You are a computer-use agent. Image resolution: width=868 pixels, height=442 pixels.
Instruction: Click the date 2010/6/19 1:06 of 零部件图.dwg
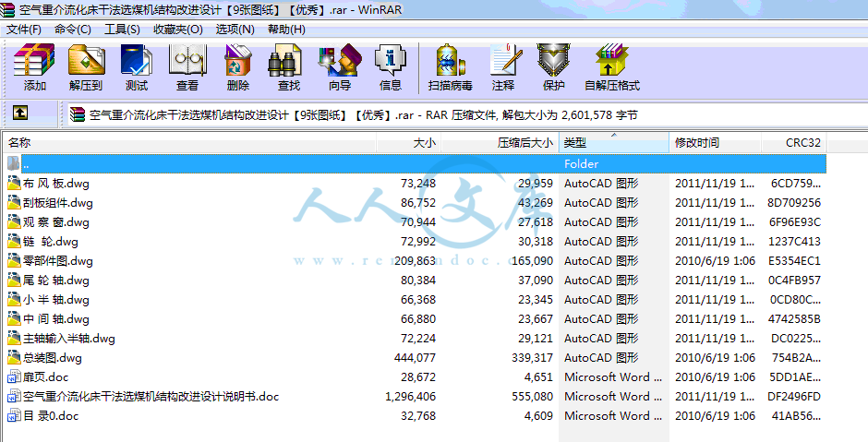715,261
